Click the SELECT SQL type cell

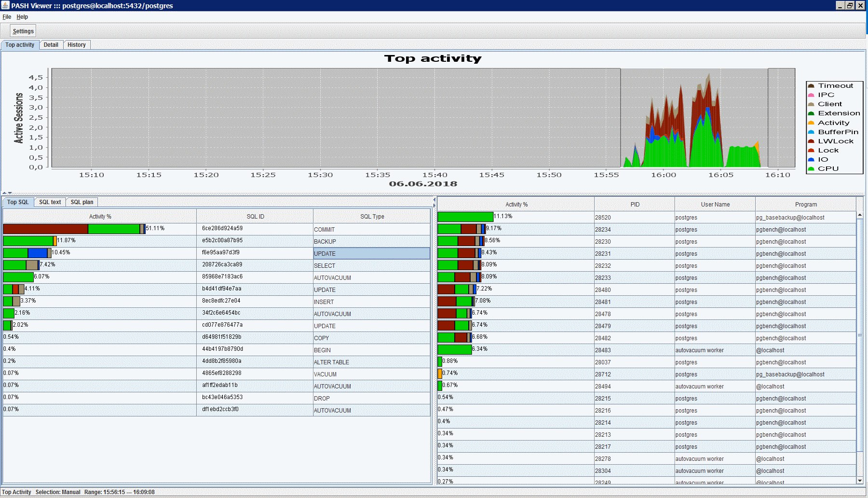click(x=372, y=265)
